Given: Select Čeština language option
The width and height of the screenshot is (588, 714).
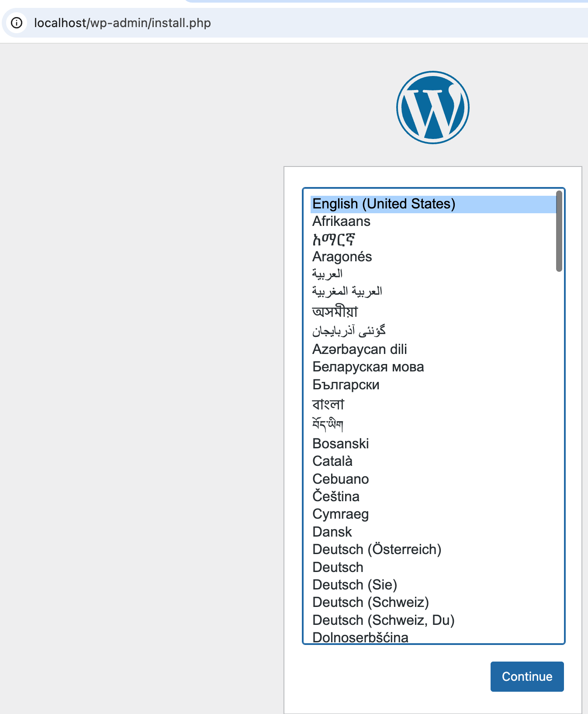Looking at the screenshot, I should click(x=336, y=497).
